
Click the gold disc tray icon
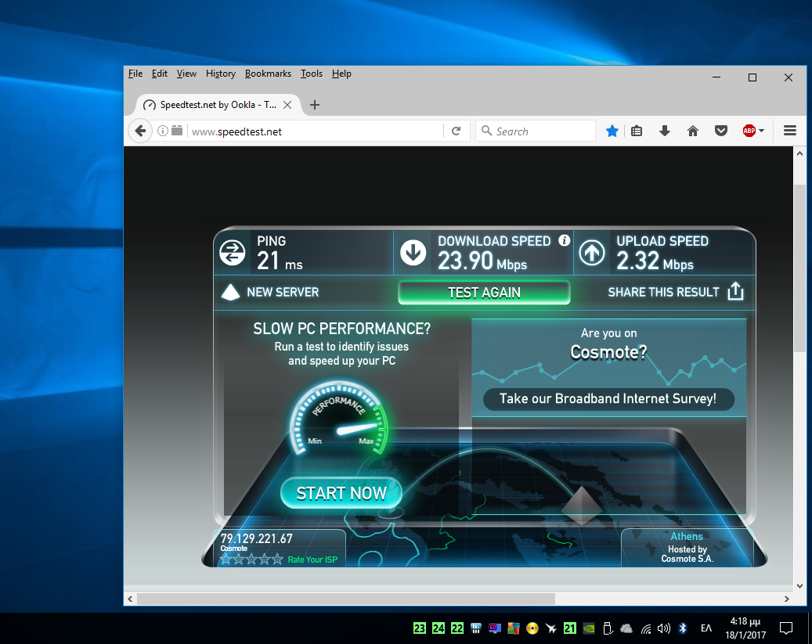[532, 628]
